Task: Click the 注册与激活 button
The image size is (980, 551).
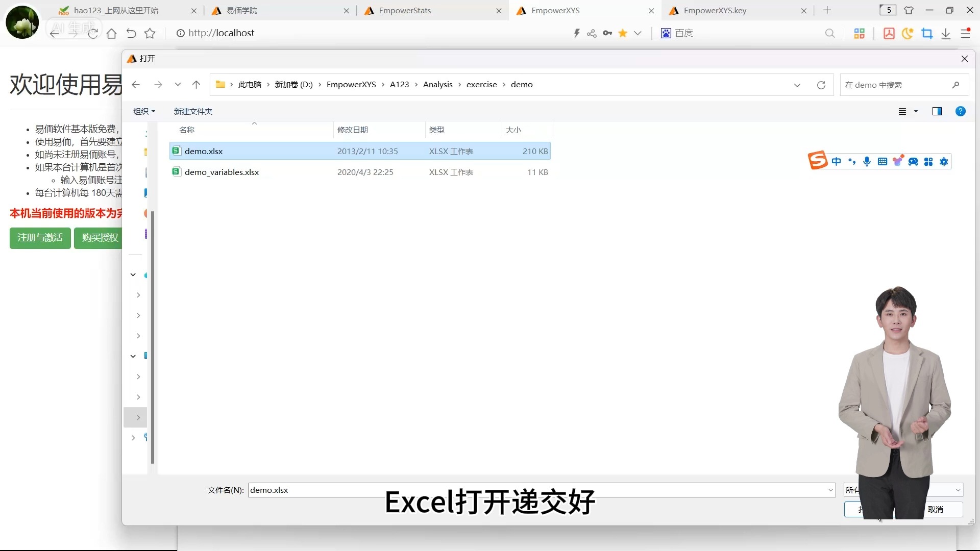Action: click(40, 237)
